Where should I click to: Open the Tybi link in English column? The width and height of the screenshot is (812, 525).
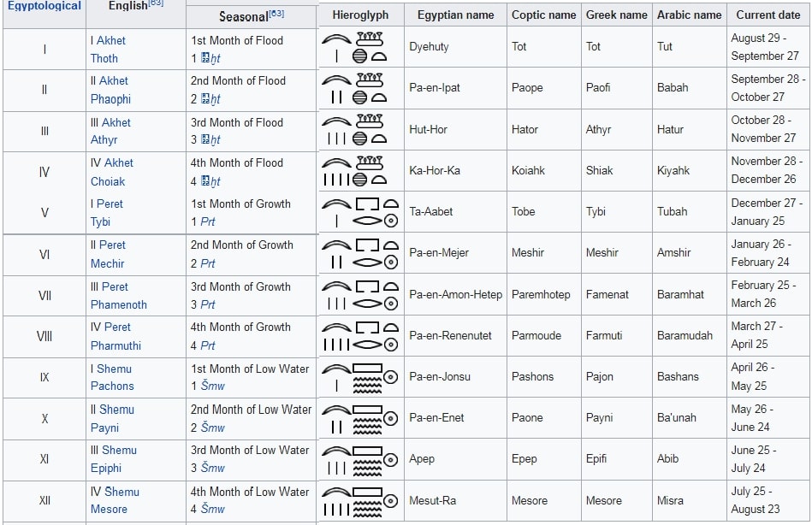[x=100, y=221]
